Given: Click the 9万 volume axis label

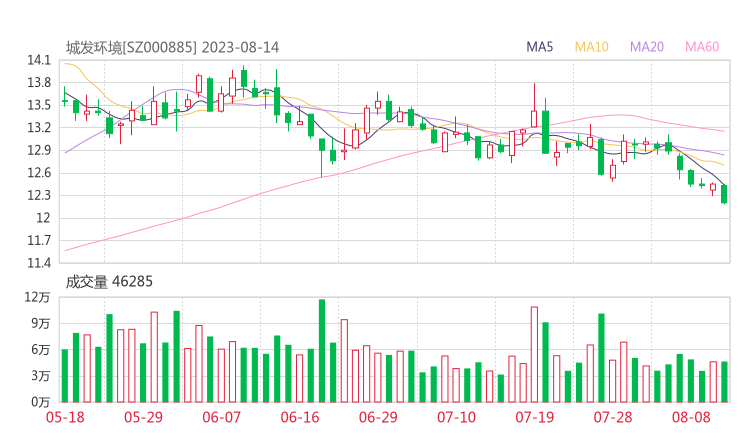Looking at the screenshot, I should 41,324.
